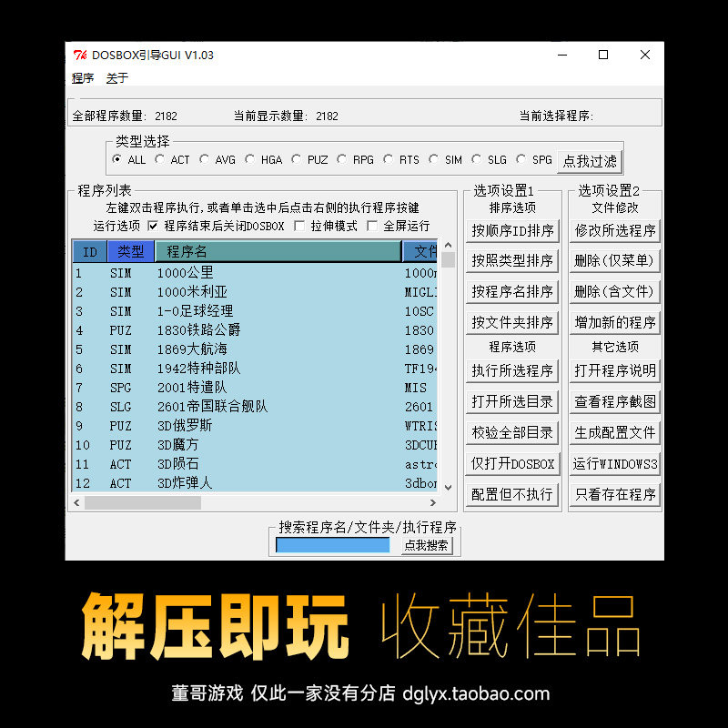Click the 点我过滤 filter button

(589, 159)
